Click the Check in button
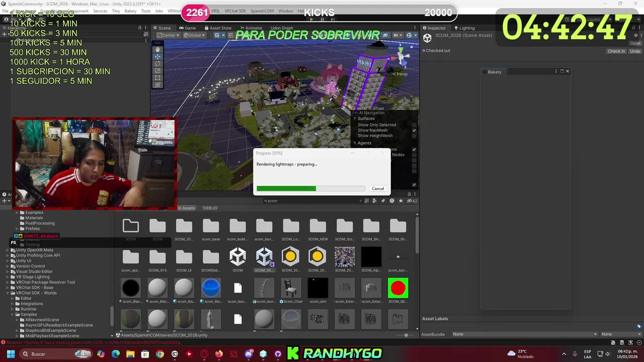This screenshot has width=644, height=362. [616, 51]
